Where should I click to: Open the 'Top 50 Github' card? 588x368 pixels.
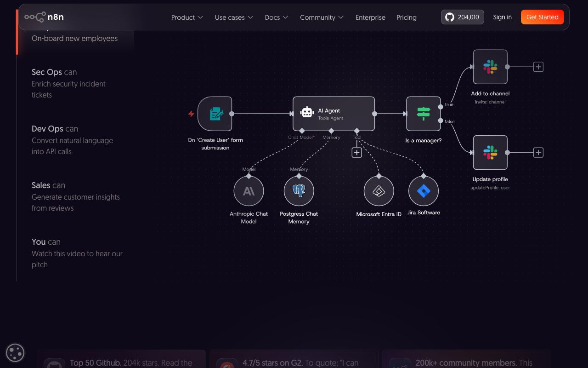coord(121,359)
